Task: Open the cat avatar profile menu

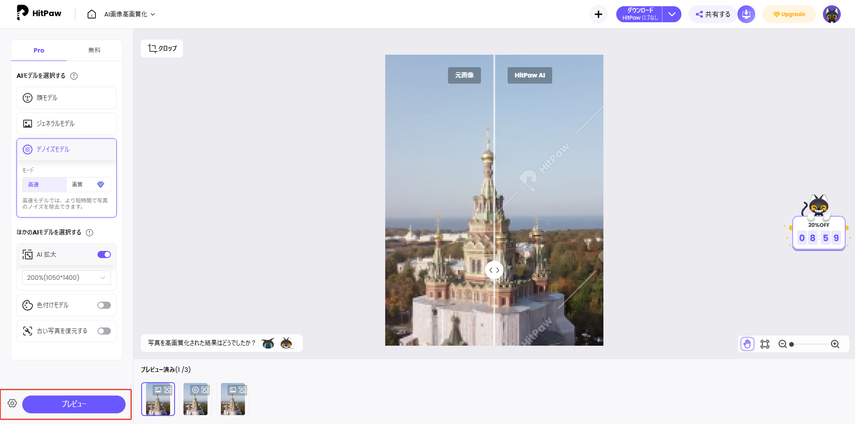Action: click(832, 14)
